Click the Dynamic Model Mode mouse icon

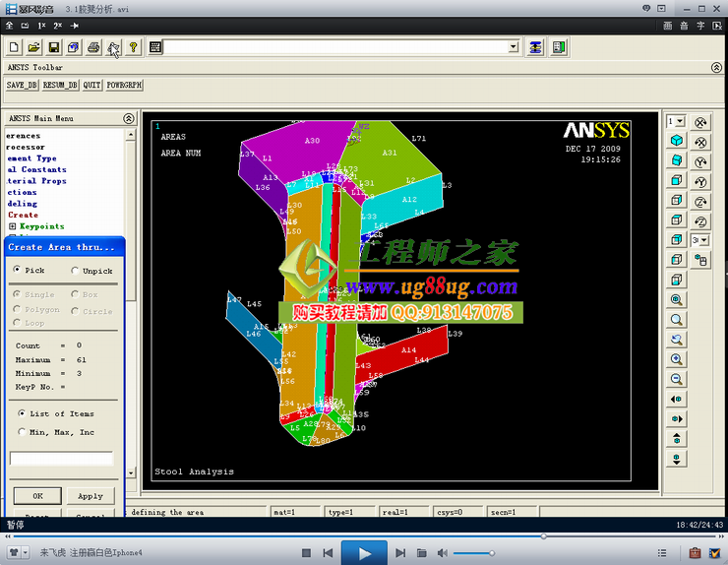tap(700, 260)
